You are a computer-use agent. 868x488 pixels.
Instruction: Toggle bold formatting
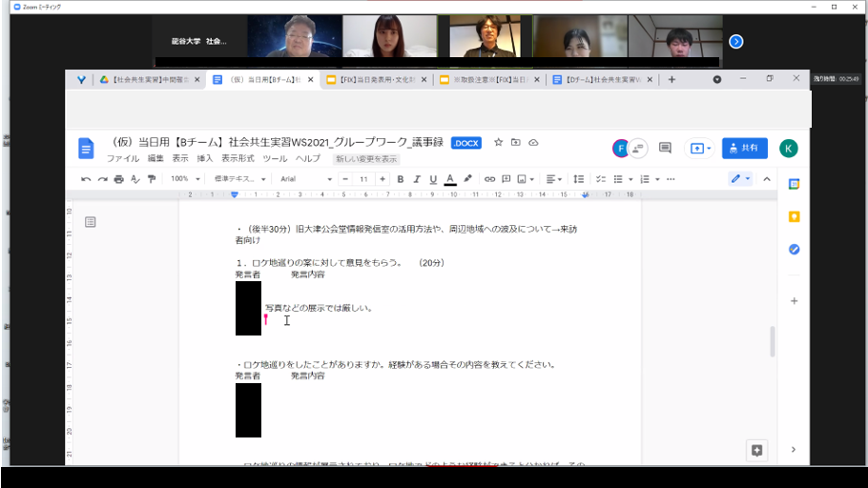(x=401, y=179)
